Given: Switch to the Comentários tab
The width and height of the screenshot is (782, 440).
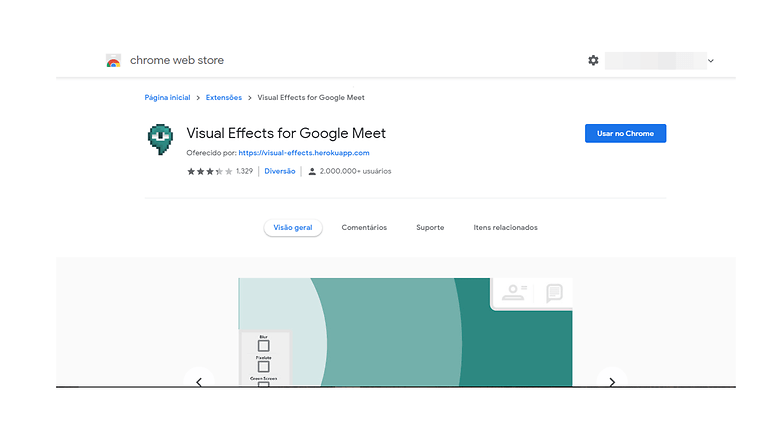Looking at the screenshot, I should [x=364, y=227].
